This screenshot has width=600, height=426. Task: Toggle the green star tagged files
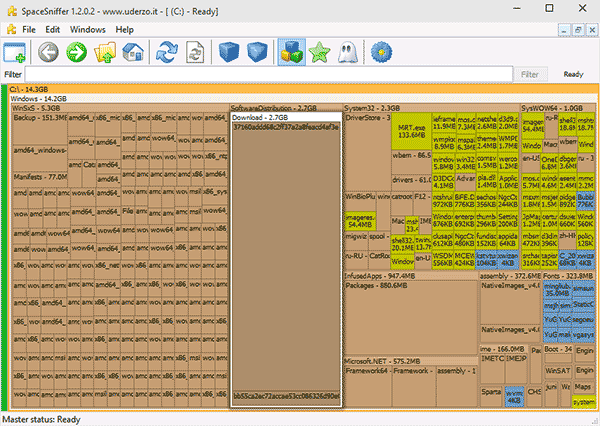click(x=322, y=51)
